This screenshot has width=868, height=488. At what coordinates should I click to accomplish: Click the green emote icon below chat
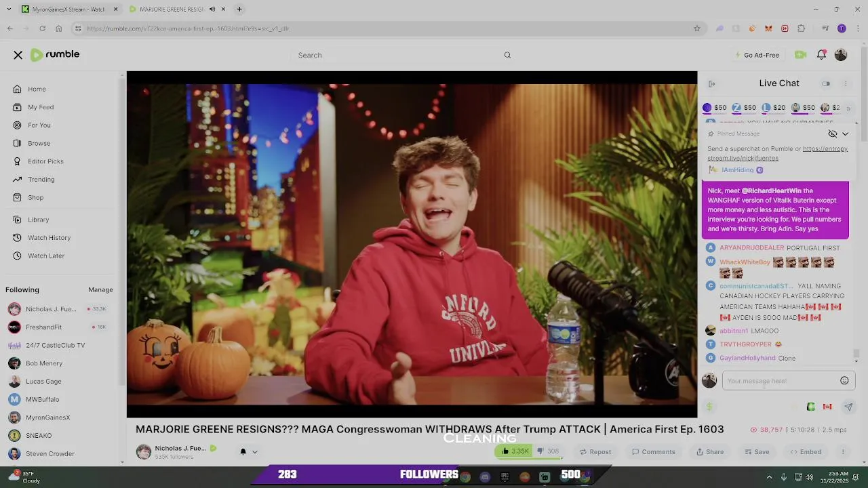click(810, 407)
